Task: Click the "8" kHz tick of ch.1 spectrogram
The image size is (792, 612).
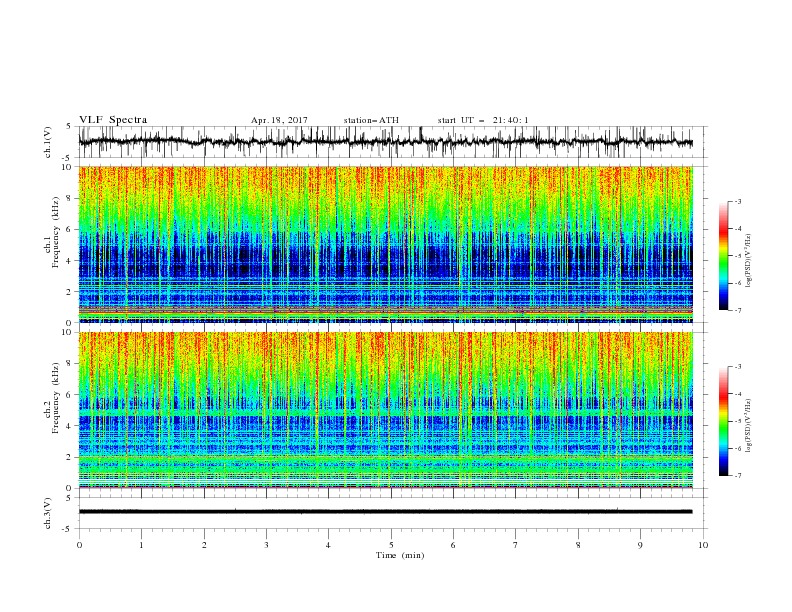Action: [70, 198]
